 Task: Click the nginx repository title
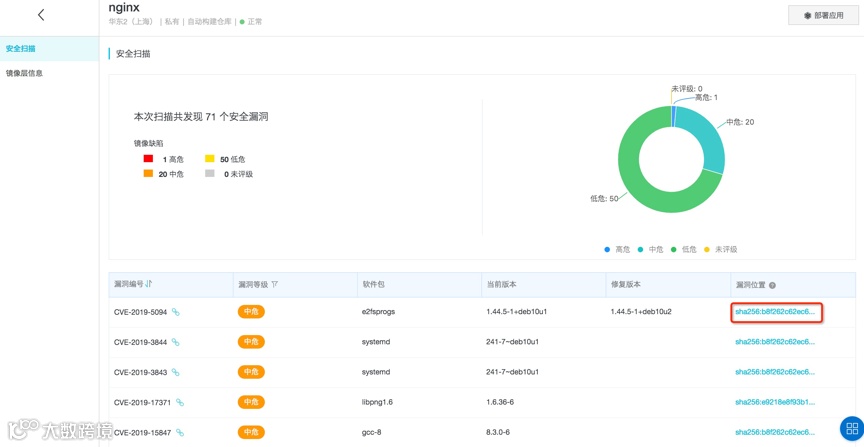124,8
